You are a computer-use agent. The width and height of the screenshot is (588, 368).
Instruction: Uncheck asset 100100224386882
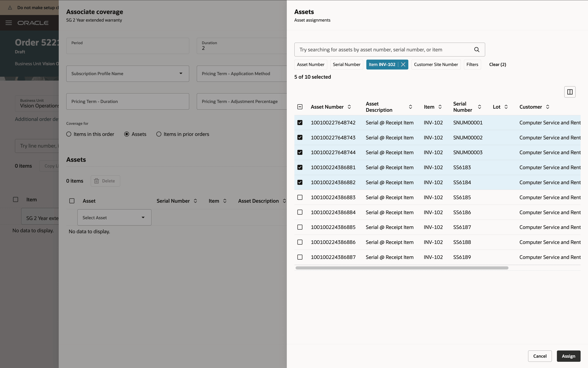click(x=300, y=182)
